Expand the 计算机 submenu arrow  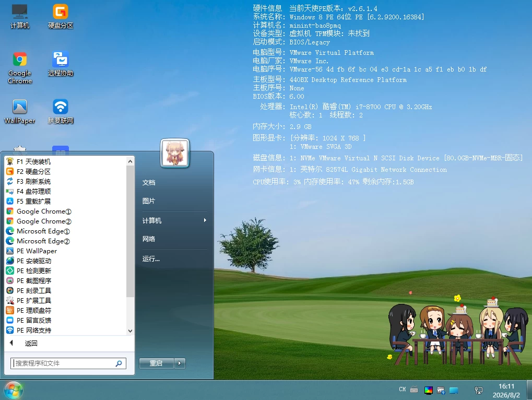point(205,220)
